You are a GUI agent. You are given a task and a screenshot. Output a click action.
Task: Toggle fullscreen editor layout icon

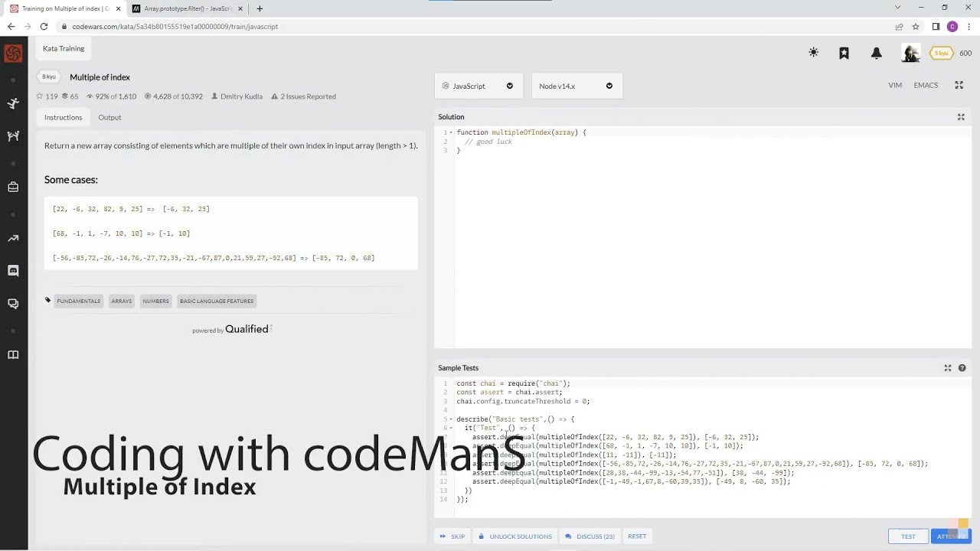click(959, 85)
